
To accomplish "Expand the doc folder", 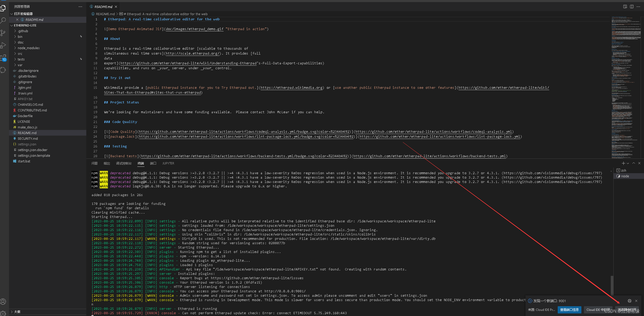I will point(48,42).
